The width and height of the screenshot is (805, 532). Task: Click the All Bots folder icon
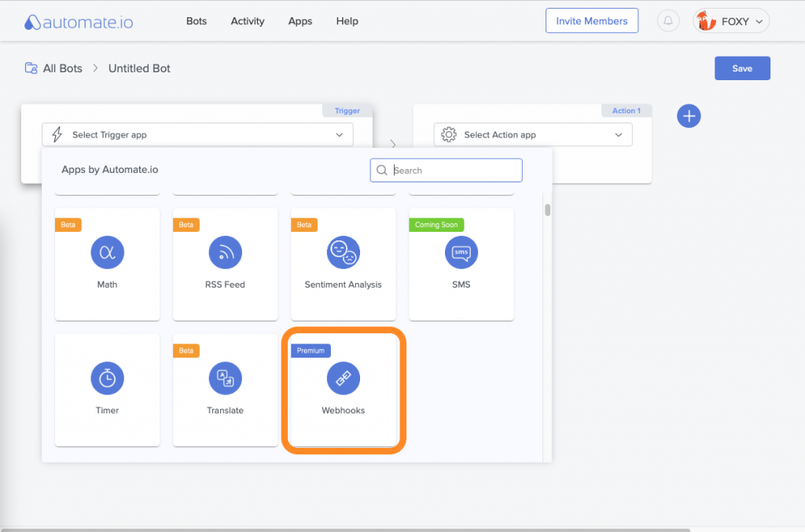[31, 68]
